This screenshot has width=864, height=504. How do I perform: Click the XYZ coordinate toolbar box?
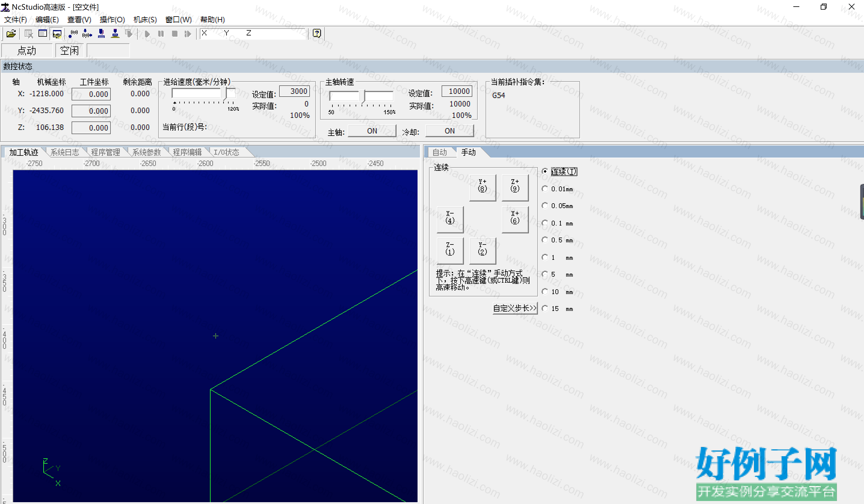click(253, 34)
